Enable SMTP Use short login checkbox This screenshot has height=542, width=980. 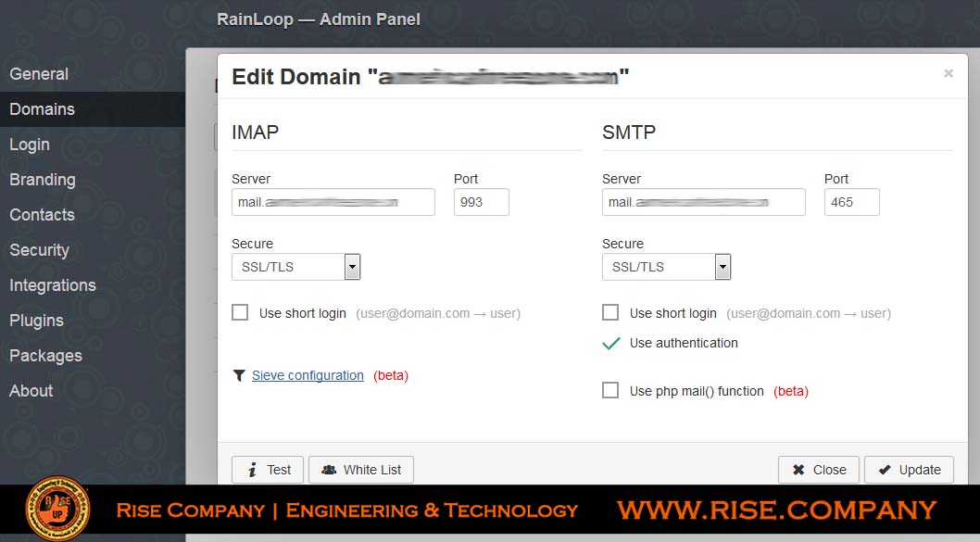pos(610,312)
